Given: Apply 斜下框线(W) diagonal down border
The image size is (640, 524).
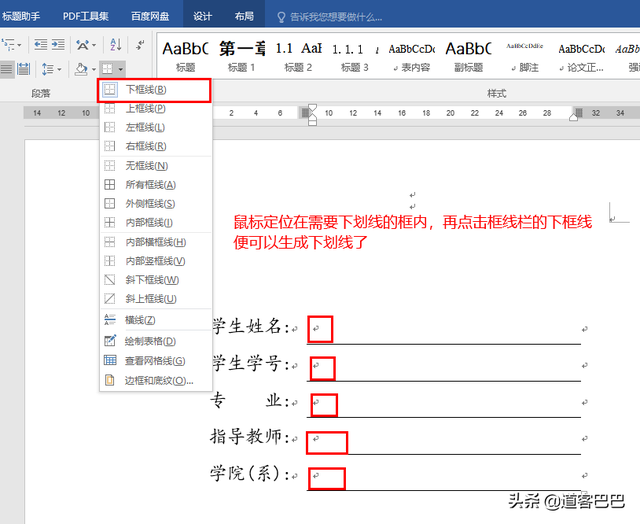Looking at the screenshot, I should pos(155,280).
